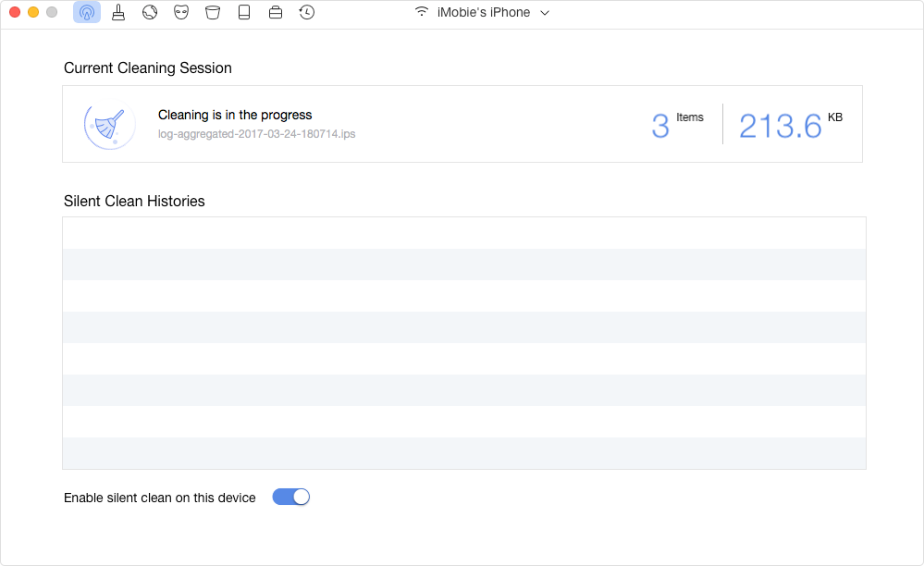Open Quick Clean brush tool
Screen dimensions: 924x566
point(118,13)
